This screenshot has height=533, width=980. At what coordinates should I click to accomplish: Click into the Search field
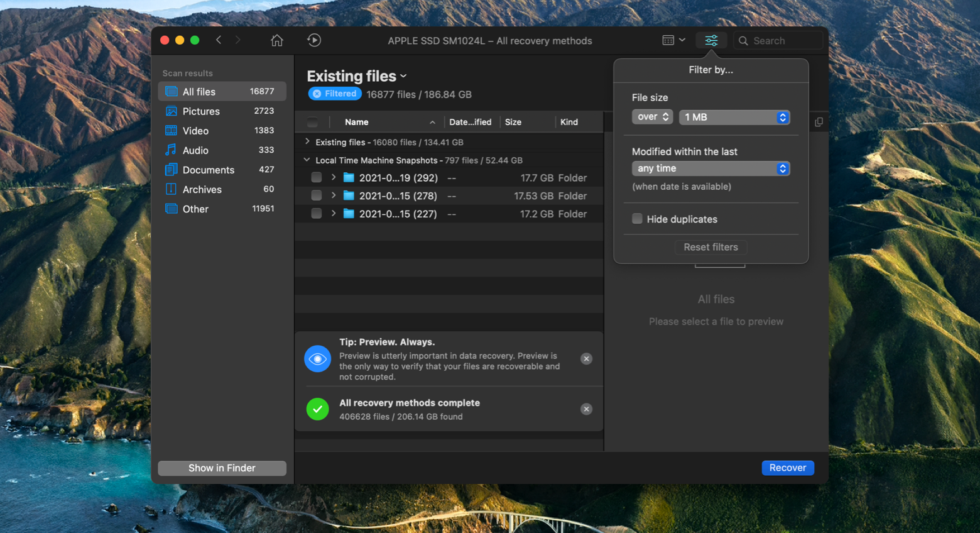click(779, 41)
